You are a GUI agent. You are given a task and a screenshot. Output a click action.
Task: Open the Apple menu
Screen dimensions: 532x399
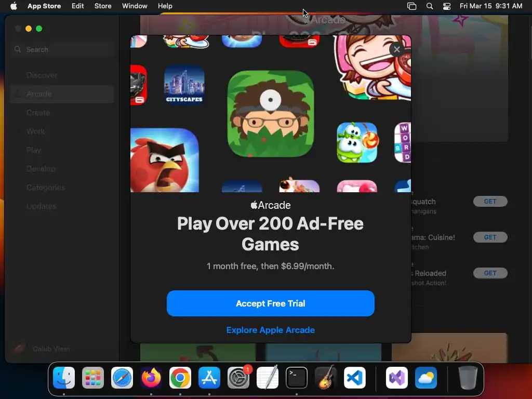pos(14,6)
